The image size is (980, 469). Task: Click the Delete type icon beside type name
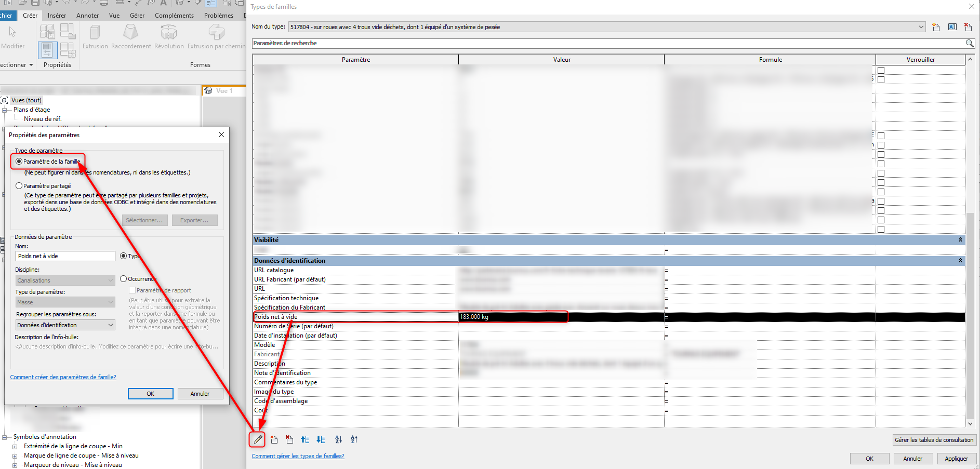(968, 27)
